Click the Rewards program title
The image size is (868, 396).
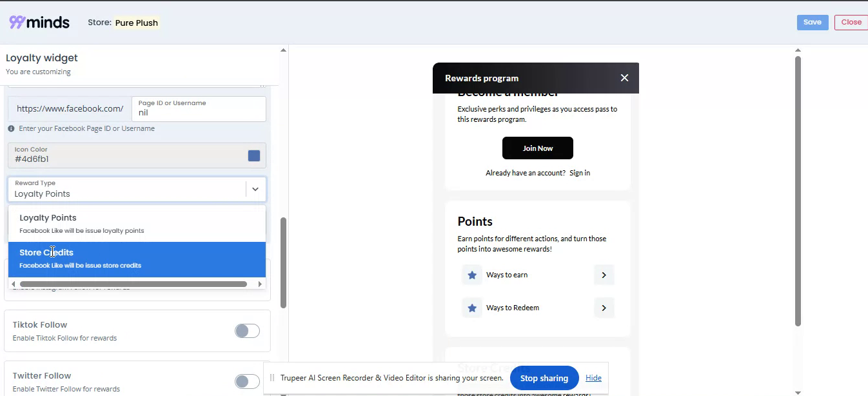482,78
